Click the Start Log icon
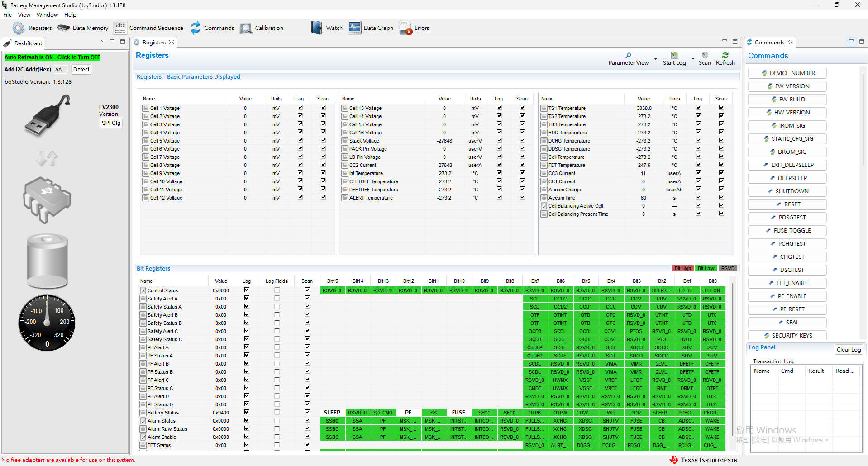This screenshot has height=466, width=868. coord(674,55)
